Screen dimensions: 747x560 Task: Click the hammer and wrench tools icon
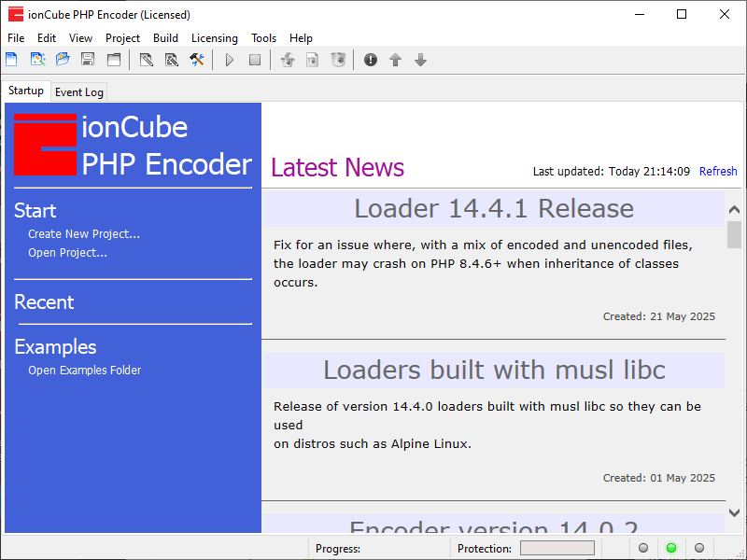[197, 60]
